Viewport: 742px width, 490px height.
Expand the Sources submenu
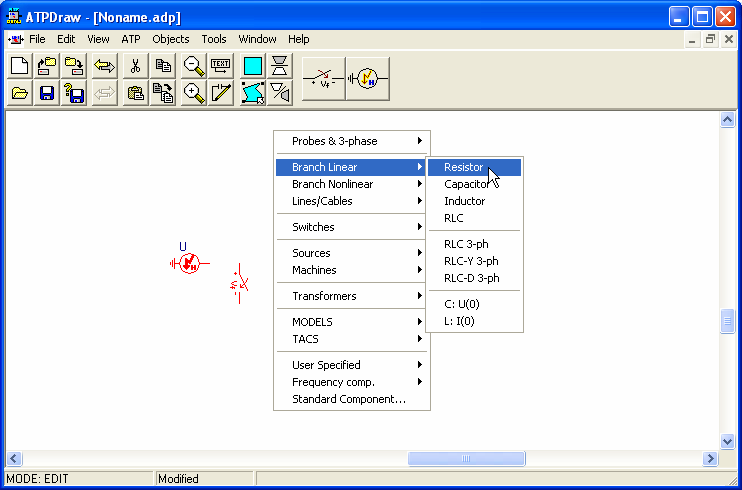pyautogui.click(x=352, y=253)
